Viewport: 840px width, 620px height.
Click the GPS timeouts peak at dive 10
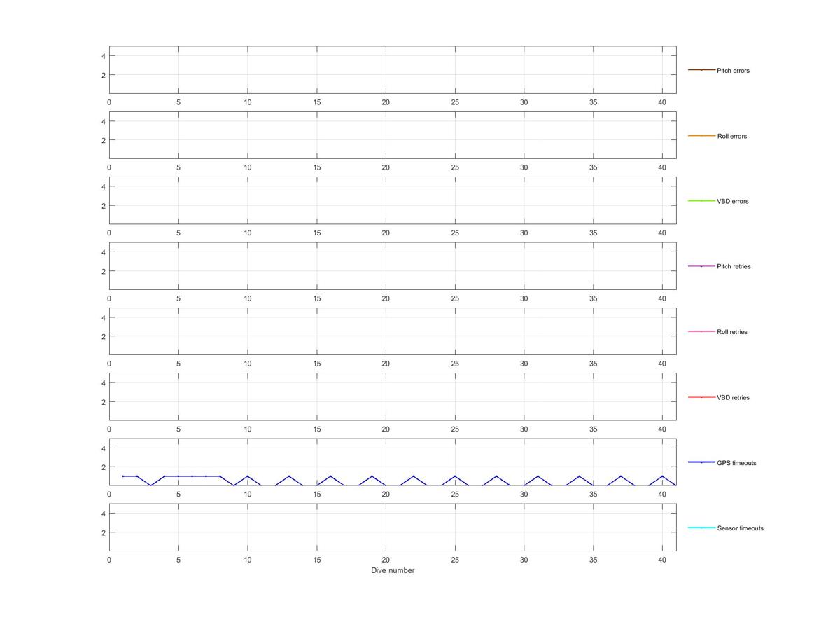pos(247,476)
